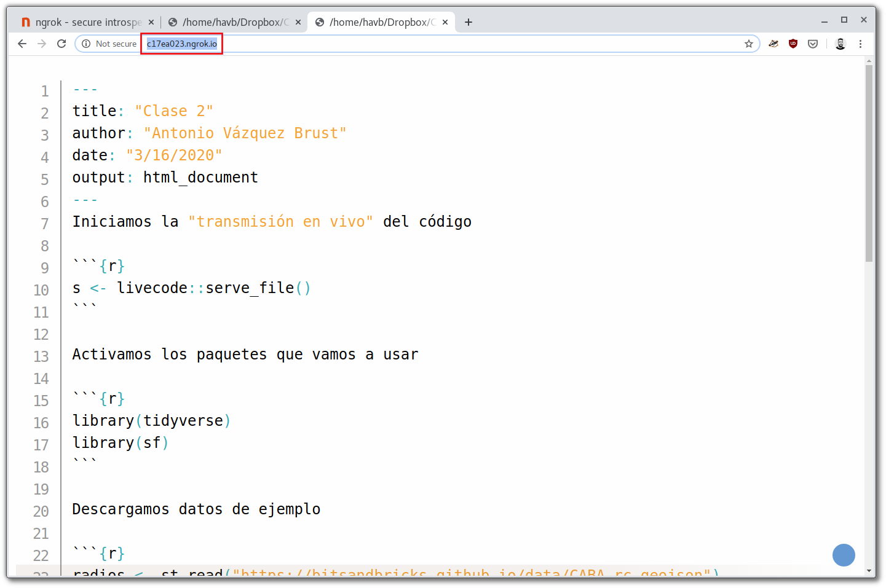The image size is (886, 588).
Task: Click the title "Clase 2" line
Action: (x=143, y=111)
